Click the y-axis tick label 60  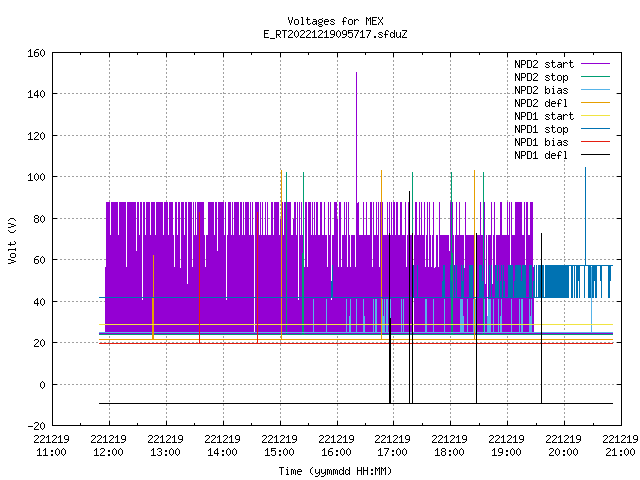(39, 260)
